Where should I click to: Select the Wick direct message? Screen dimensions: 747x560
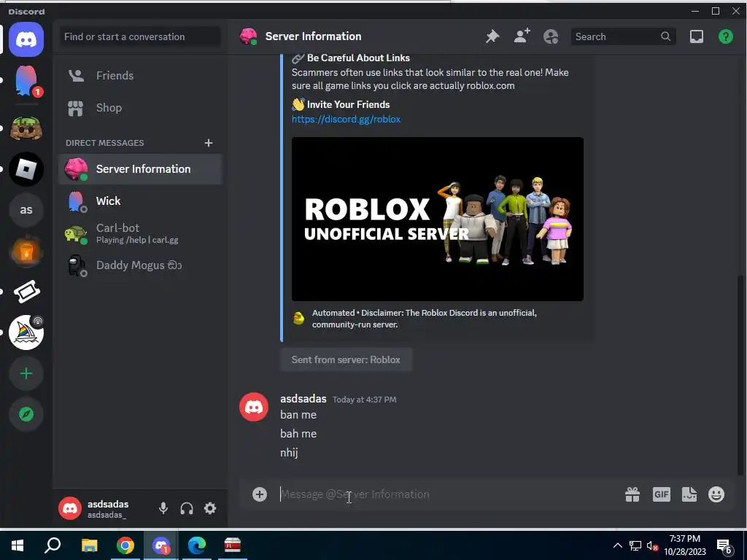click(x=140, y=201)
